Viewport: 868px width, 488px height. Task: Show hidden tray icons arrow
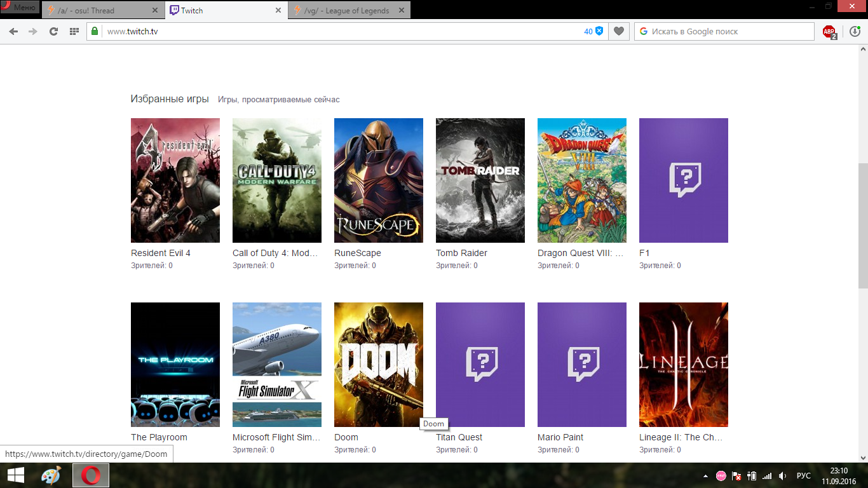point(706,476)
